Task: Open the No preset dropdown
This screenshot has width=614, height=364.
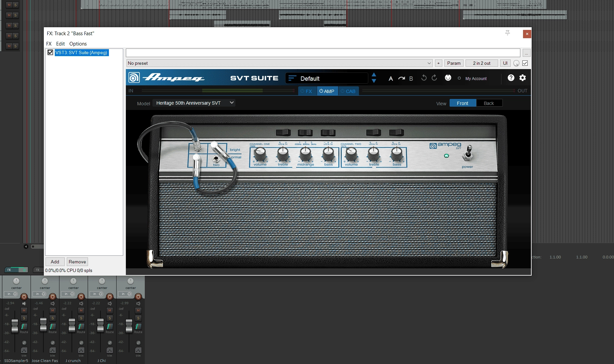Action: pos(279,63)
